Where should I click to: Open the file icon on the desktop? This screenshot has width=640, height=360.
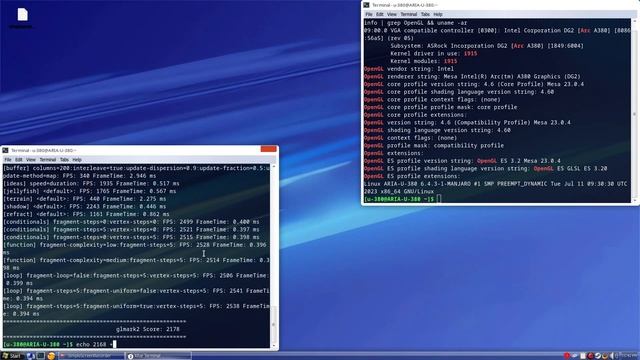(22, 15)
